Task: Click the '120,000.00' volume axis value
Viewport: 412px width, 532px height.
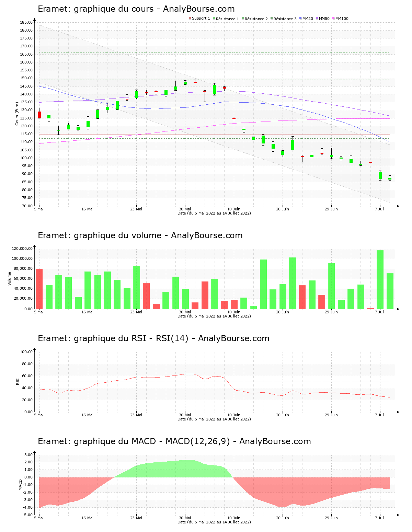Action: point(22,248)
